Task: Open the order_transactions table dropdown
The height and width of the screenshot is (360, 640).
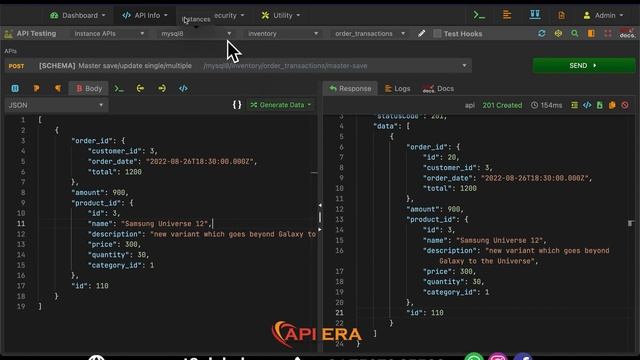Action: click(x=370, y=33)
